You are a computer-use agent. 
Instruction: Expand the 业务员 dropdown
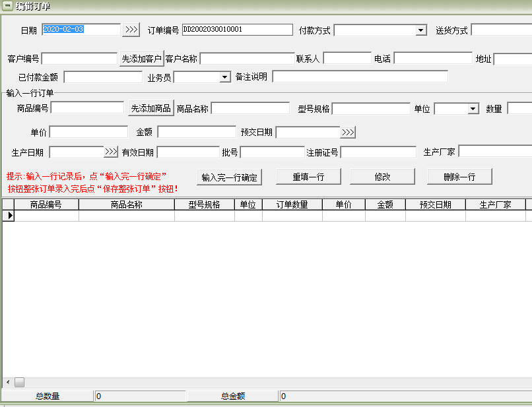[224, 77]
